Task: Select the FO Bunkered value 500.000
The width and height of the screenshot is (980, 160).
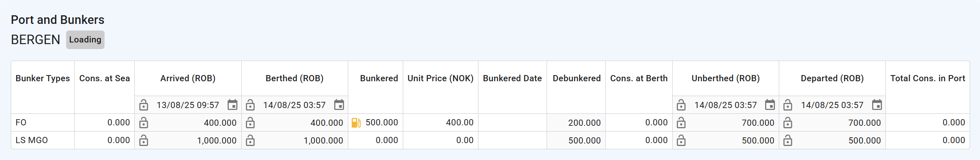Action: pos(382,122)
